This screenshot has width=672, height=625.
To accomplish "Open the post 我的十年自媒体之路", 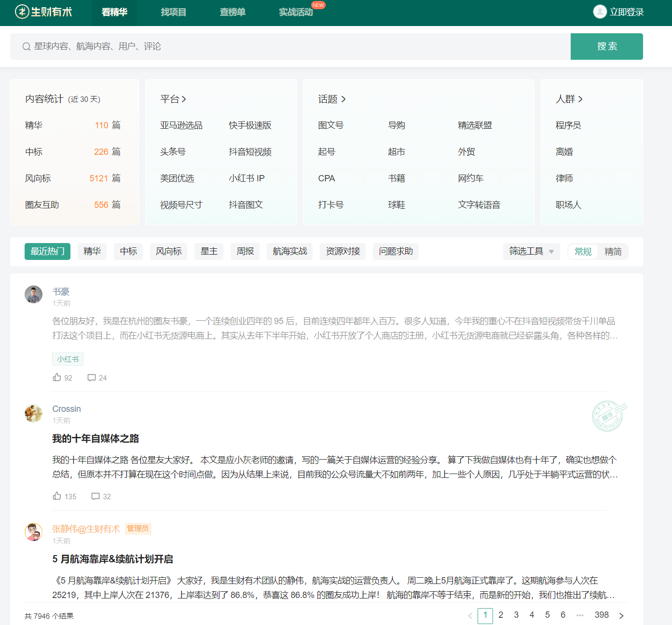I will [96, 438].
